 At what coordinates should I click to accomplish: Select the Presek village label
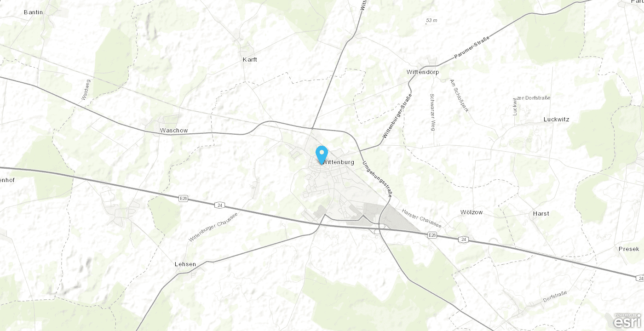click(629, 249)
